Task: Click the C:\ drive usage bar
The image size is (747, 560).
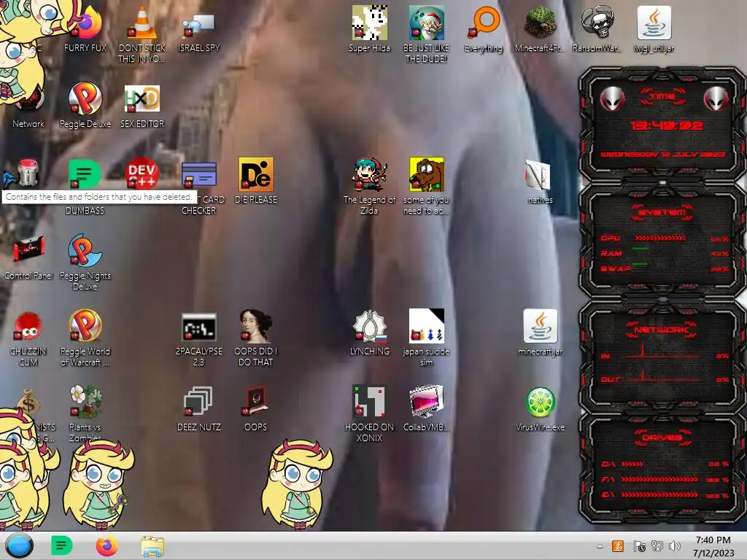Action: pyautogui.click(x=632, y=463)
